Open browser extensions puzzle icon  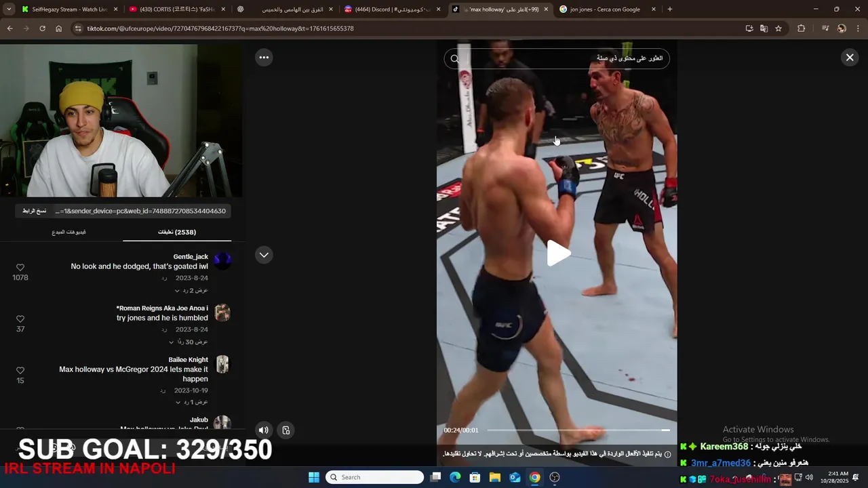coord(801,28)
